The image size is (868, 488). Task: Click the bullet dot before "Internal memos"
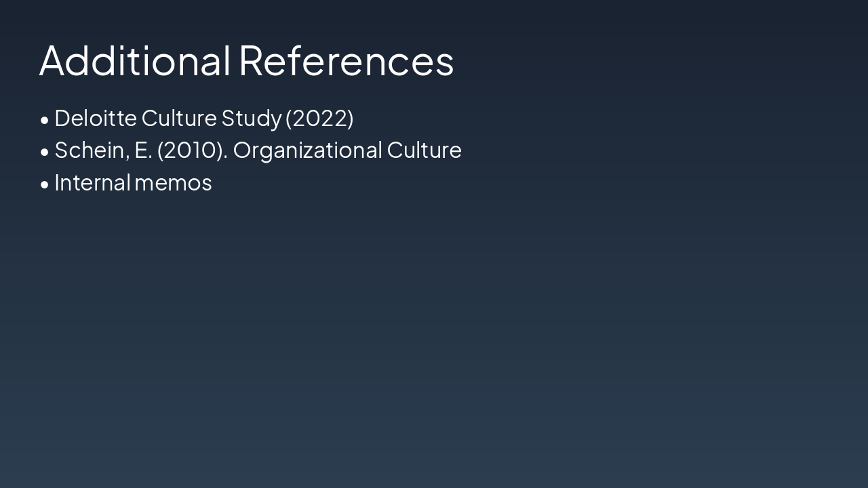(x=45, y=184)
